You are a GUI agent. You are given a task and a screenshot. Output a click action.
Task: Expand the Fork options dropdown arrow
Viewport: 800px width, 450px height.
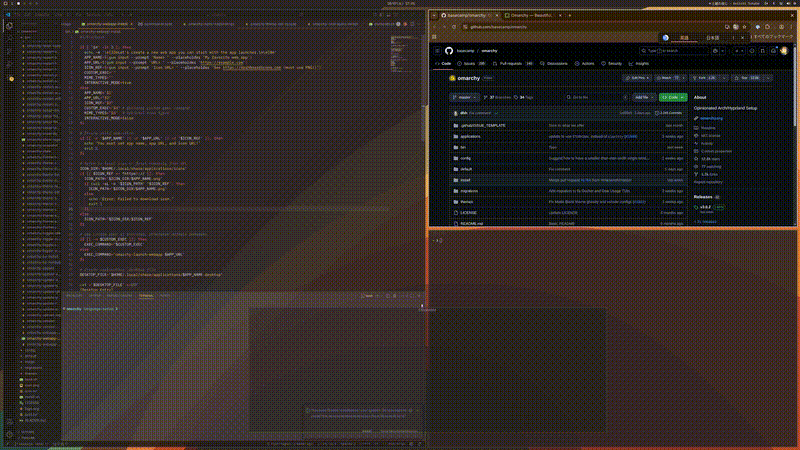(724, 78)
